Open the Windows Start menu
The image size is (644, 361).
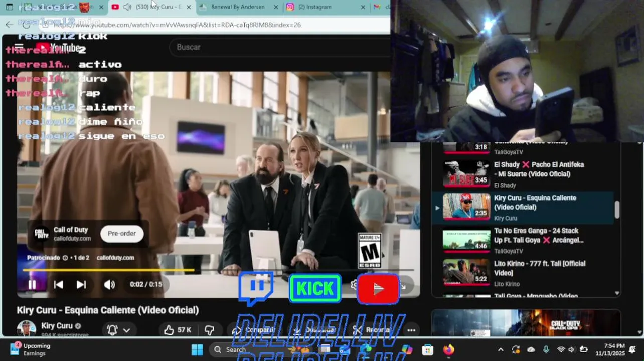(197, 349)
